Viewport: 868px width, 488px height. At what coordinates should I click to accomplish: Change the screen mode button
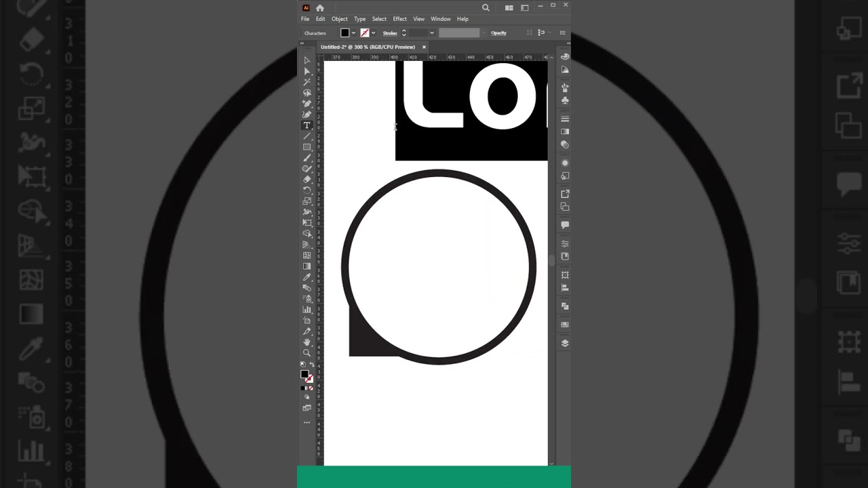(307, 408)
